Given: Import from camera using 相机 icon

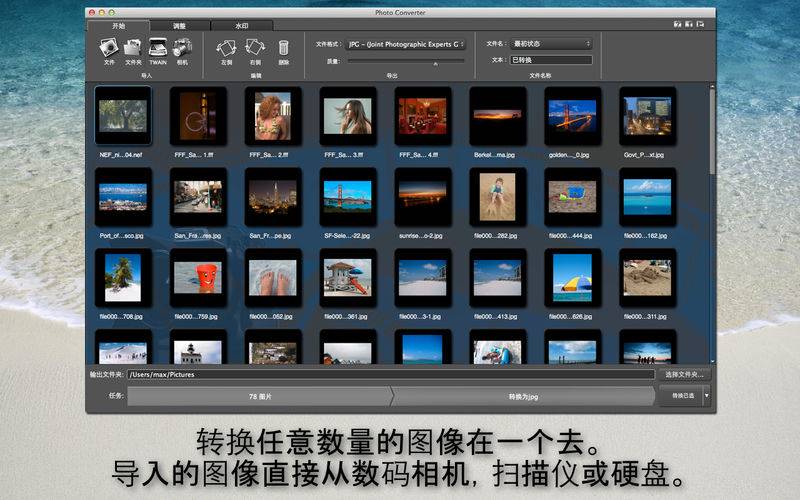Looking at the screenshot, I should (x=182, y=47).
